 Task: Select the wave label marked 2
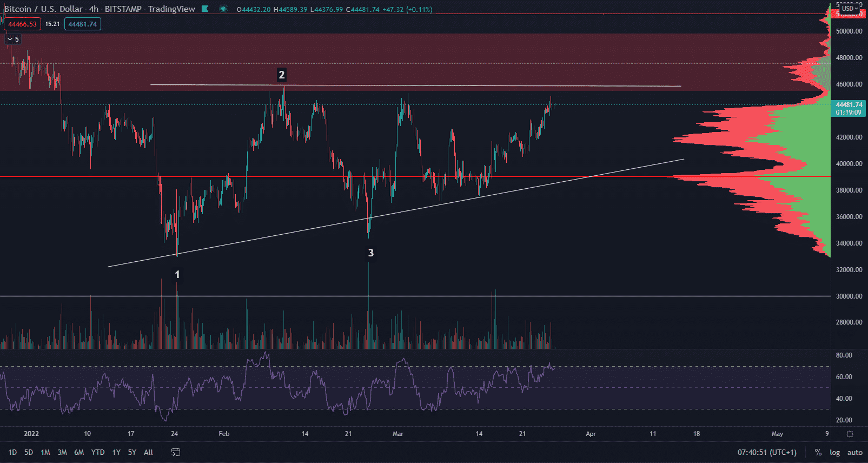click(281, 75)
